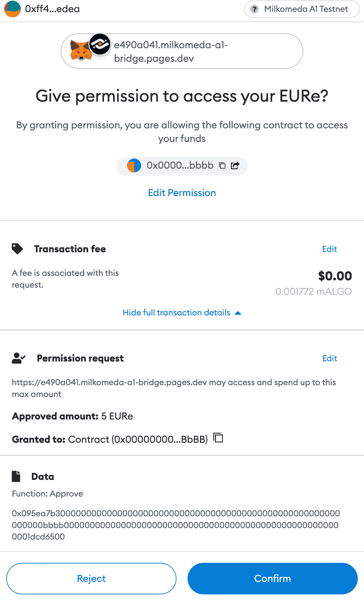Copy the Granted to contract address

(x=218, y=438)
